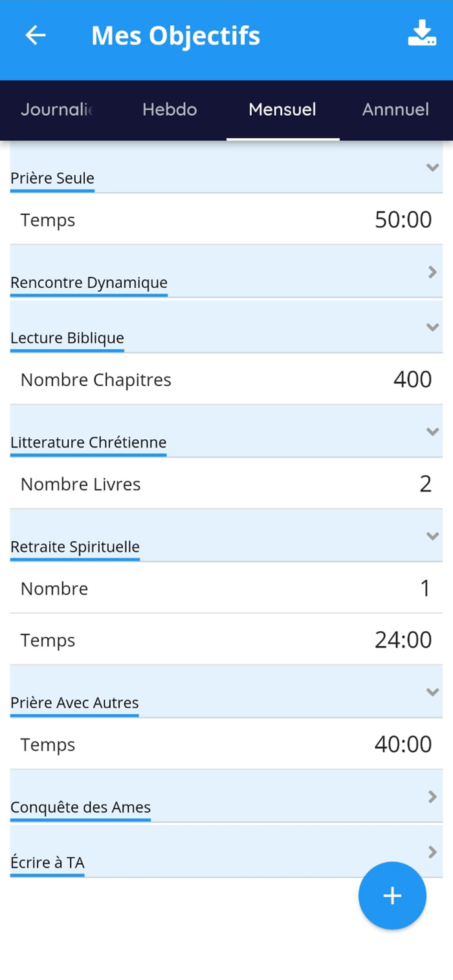Tap the back arrow icon
This screenshot has height=980, width=453.
pos(36,35)
